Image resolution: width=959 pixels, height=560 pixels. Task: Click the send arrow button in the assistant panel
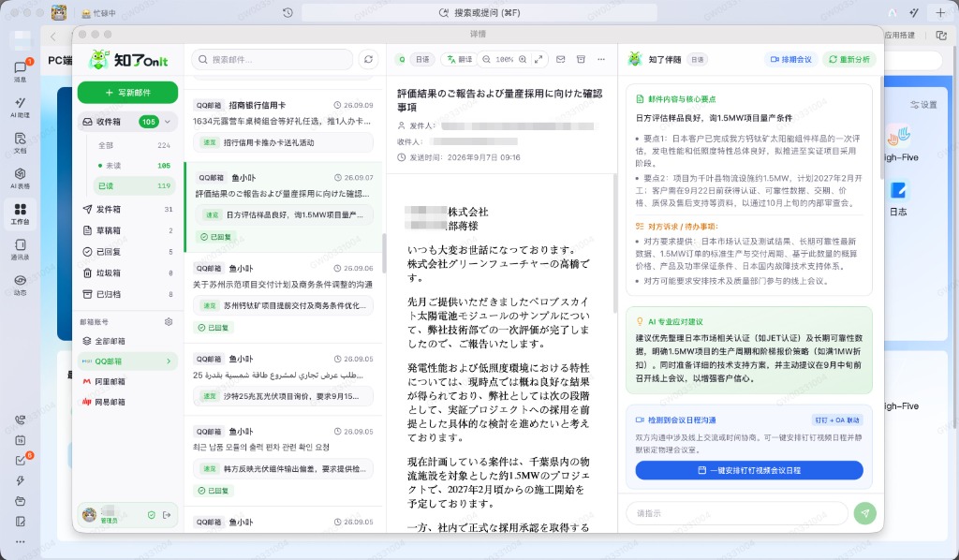pyautogui.click(x=864, y=513)
